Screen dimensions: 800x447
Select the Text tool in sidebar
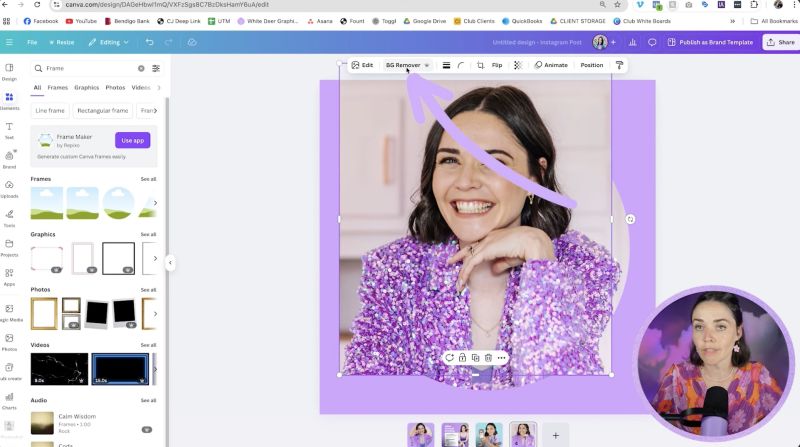tap(9, 130)
